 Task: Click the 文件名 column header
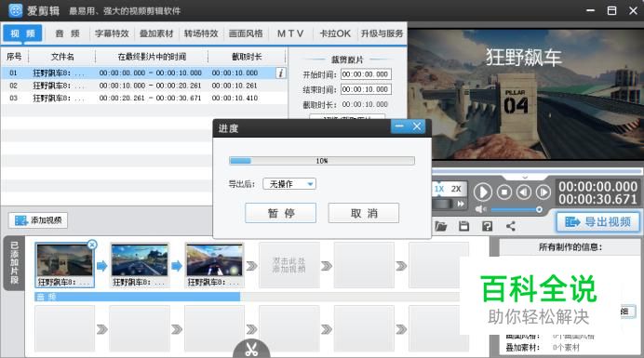point(62,57)
